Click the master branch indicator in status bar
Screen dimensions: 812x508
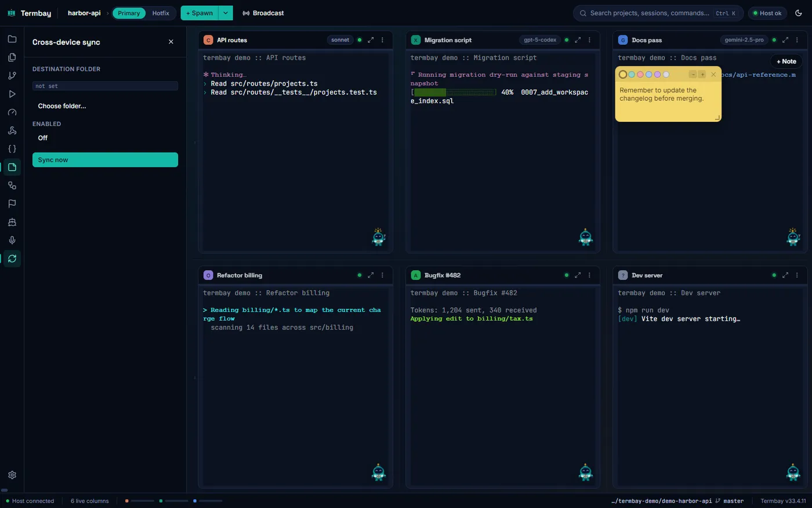click(x=730, y=501)
